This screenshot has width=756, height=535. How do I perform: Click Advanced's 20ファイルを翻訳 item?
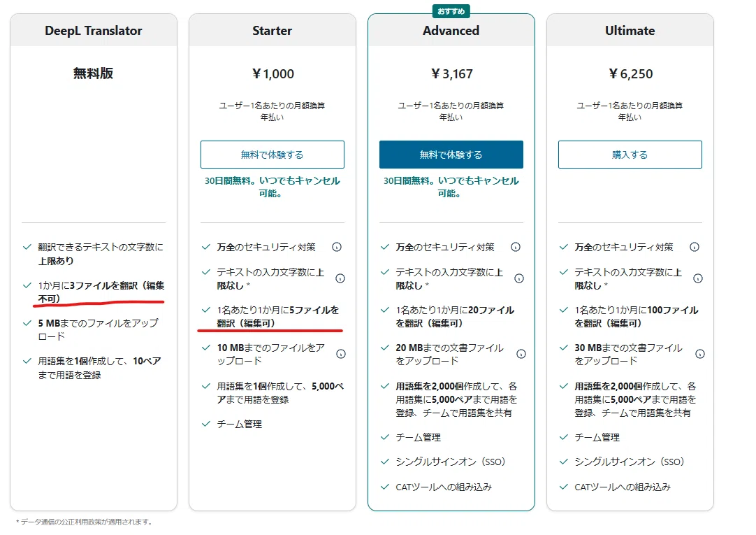[x=455, y=317]
